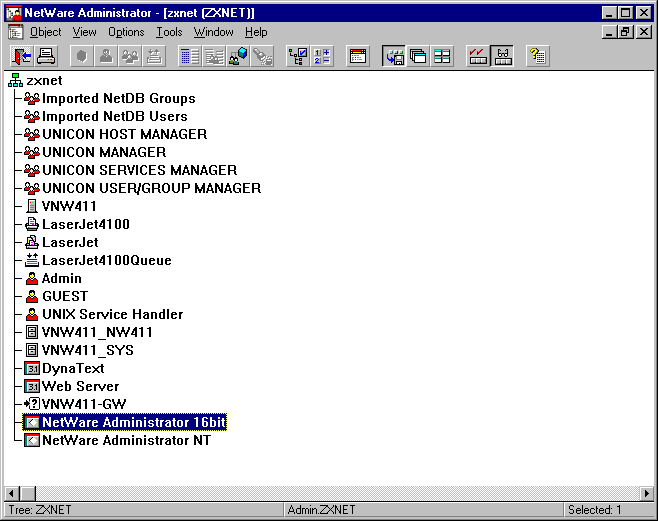Toggle the glasses view toolbar button
This screenshot has width=658, height=521.
(502, 56)
